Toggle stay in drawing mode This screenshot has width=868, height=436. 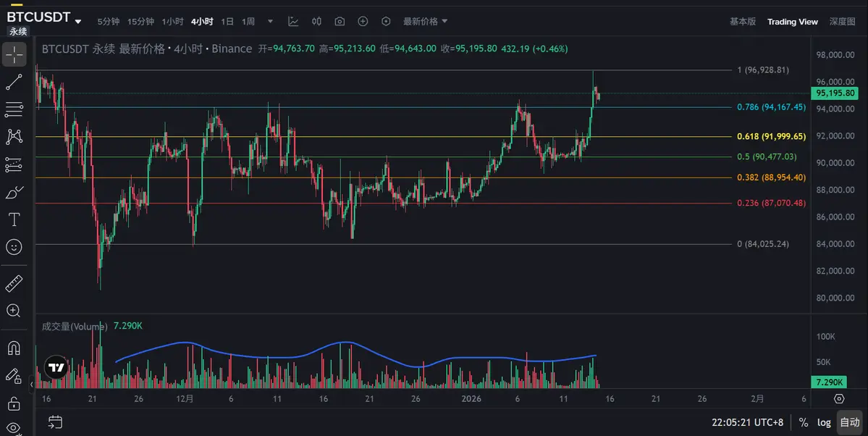pos(14,376)
